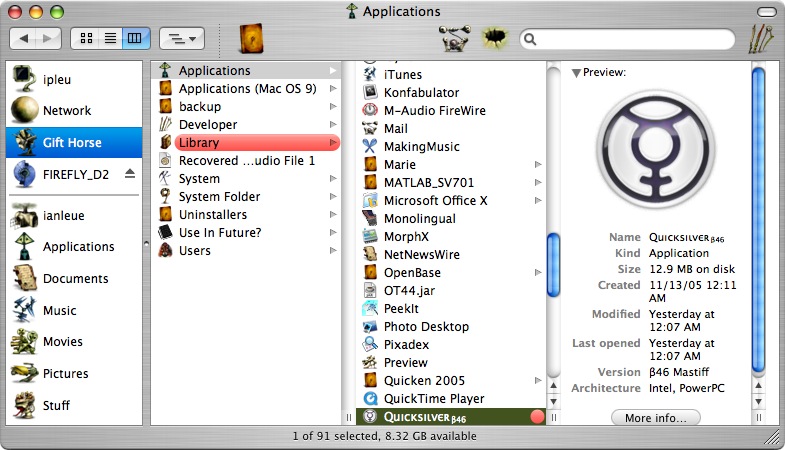
Task: Select the Monolingual app
Action: click(x=451, y=219)
